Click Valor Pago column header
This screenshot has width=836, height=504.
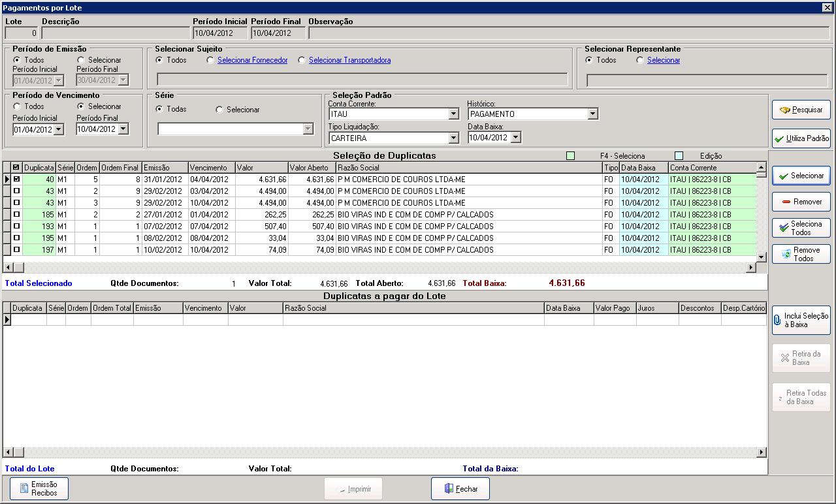coord(615,308)
